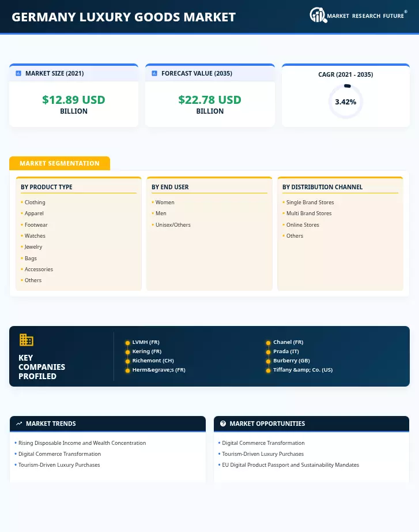Click the Market Research Future logo icon
419x532 pixels.
tap(318, 15)
